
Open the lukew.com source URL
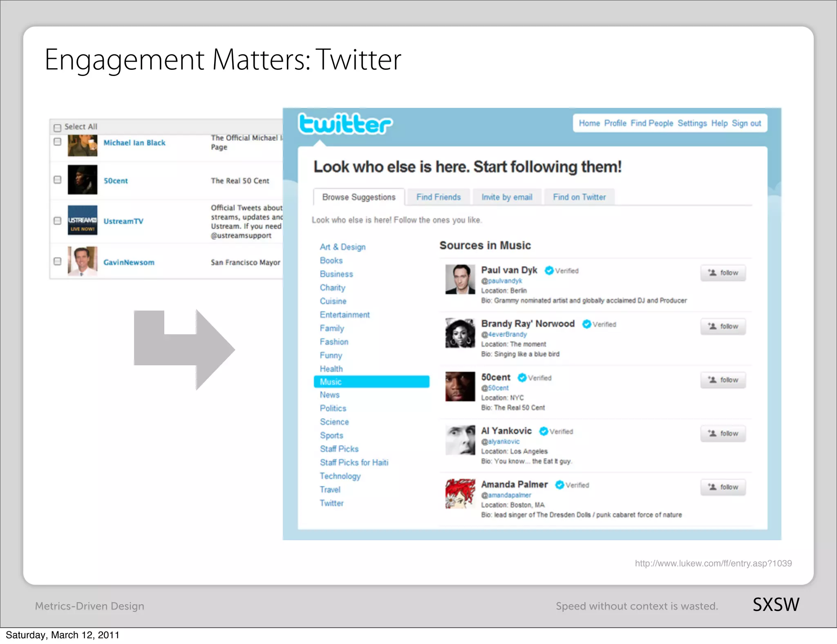pos(713,563)
